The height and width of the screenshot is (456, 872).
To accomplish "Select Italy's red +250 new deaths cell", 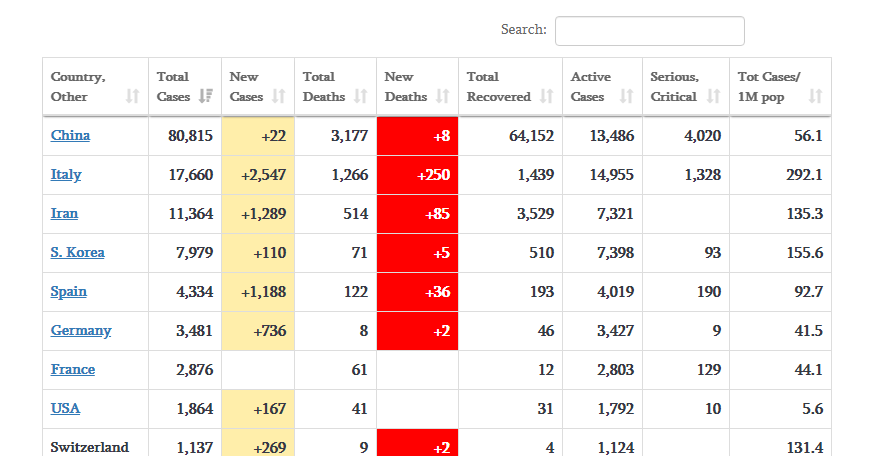I will tap(417, 175).
